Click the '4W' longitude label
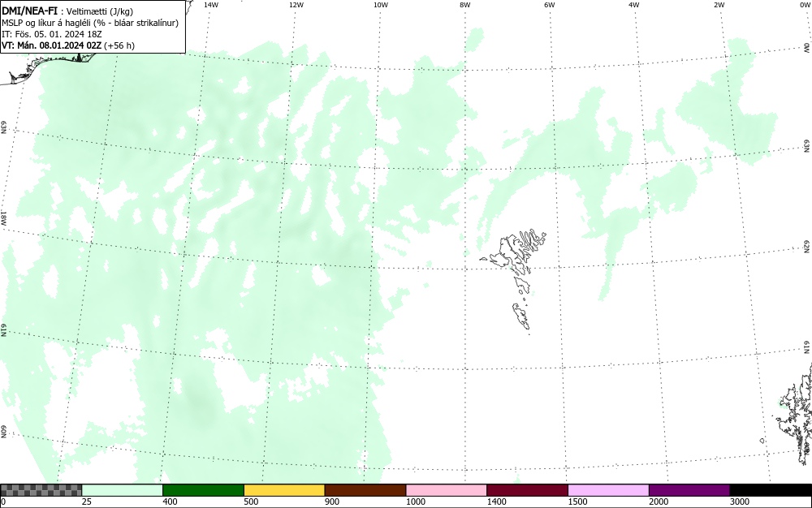The height and width of the screenshot is (508, 812). [x=634, y=5]
